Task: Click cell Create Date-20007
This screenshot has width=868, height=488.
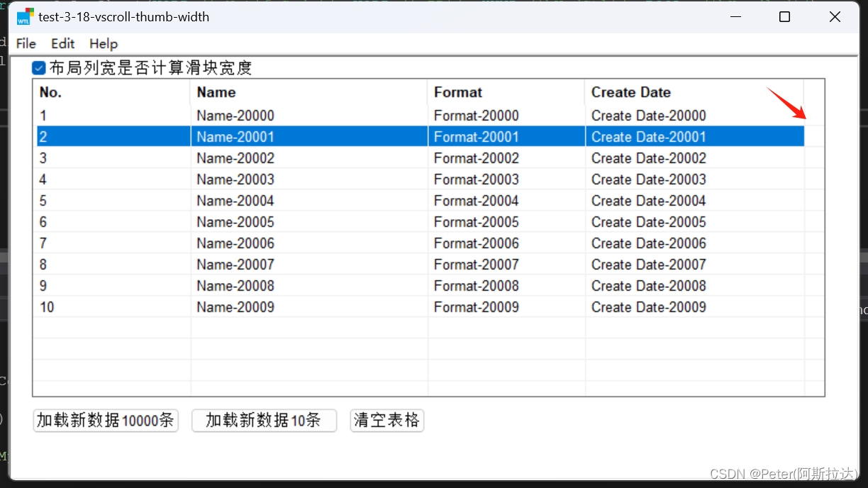Action: click(x=695, y=265)
